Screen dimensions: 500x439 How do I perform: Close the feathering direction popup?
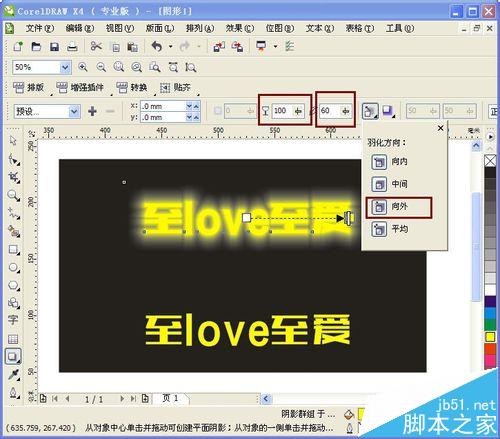[x=440, y=128]
